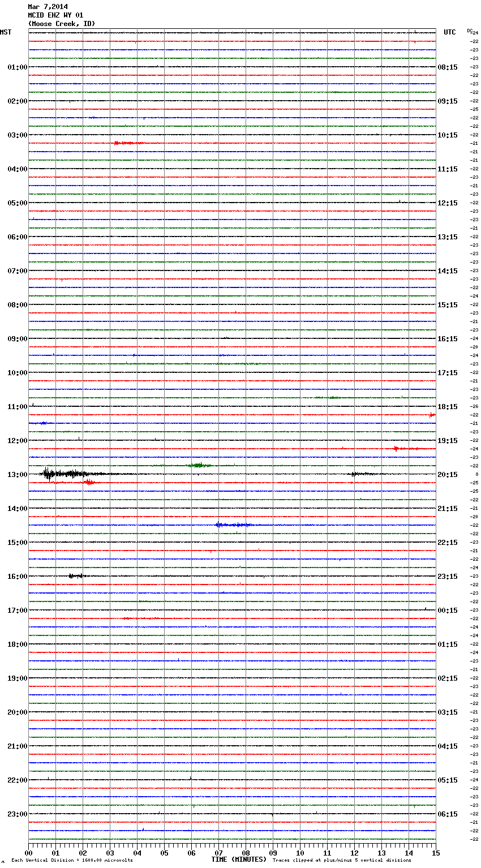Image resolution: width=481 pixels, height=868 pixels.
Task: Select the 01:00 MST row label
Action: pyautogui.click(x=18, y=67)
